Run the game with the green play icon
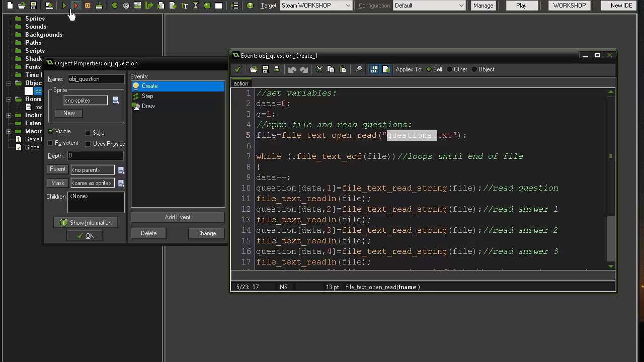Screen dimensions: 644x362 (64, 6)
